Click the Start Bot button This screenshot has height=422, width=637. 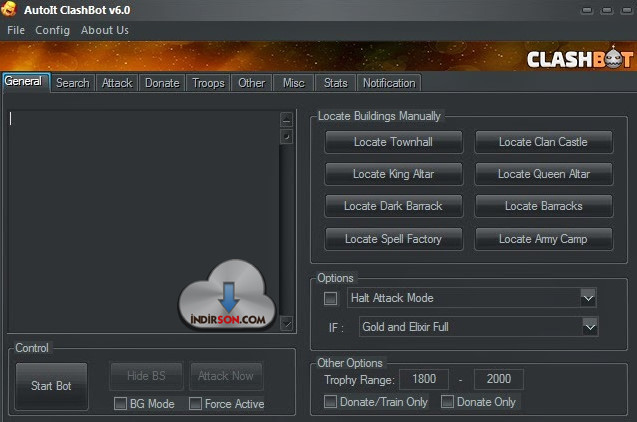pyautogui.click(x=51, y=385)
